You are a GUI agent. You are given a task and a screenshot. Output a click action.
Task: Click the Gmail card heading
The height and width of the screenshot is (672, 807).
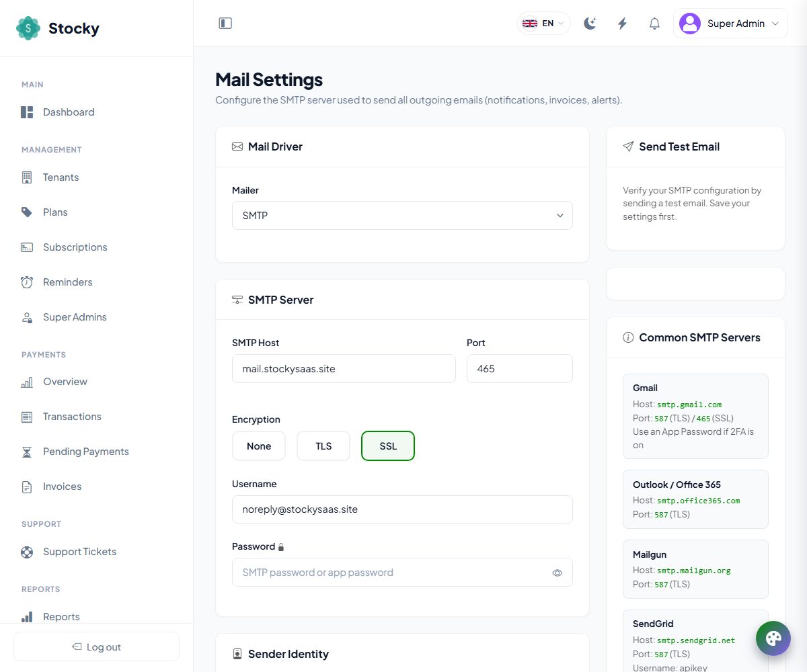tap(645, 388)
